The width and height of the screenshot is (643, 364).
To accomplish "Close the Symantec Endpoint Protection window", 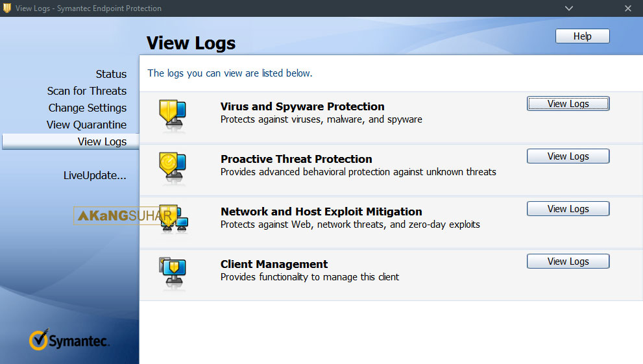I will tap(628, 8).
